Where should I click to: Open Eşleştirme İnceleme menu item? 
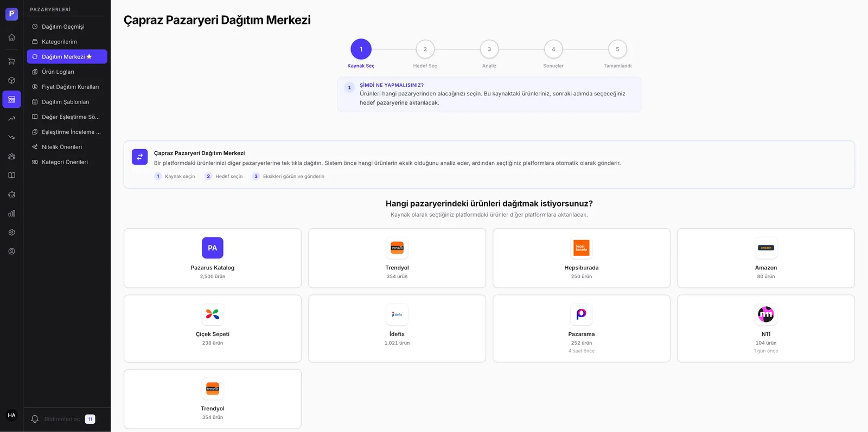tap(67, 132)
